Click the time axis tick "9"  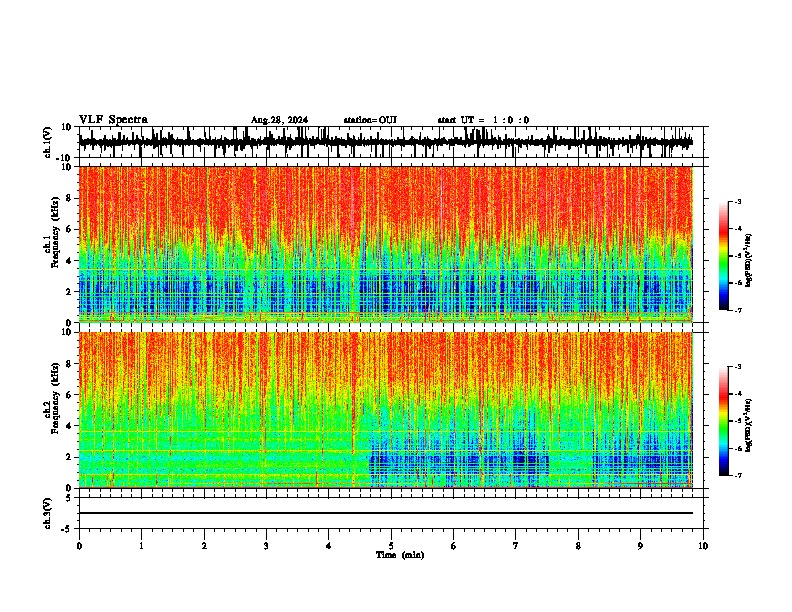pos(640,546)
